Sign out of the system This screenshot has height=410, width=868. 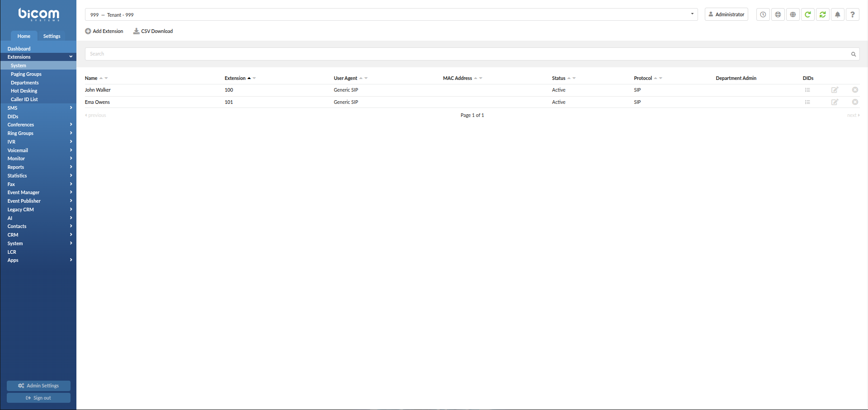[38, 398]
